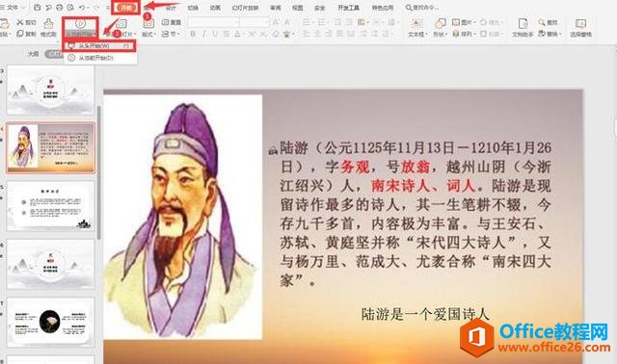Click the text 陆游是一个爱国诗人

point(426,314)
